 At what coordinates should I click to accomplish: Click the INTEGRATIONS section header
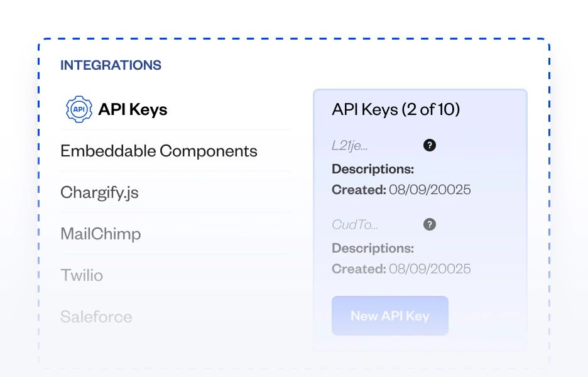111,65
